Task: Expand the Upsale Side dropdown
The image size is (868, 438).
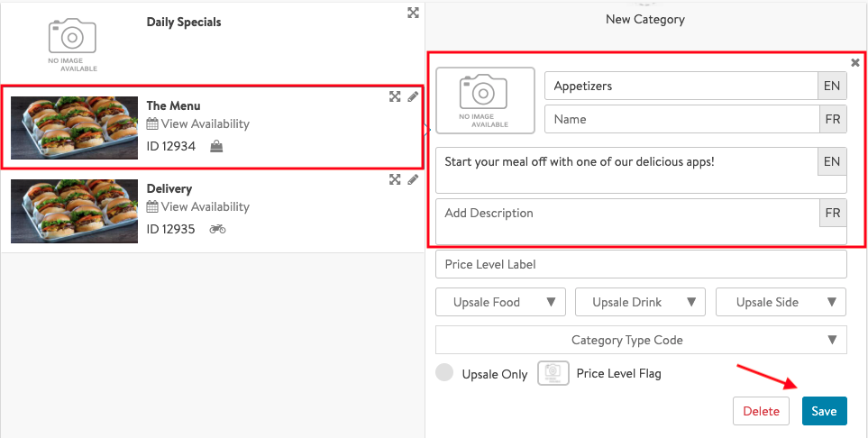Action: click(781, 302)
